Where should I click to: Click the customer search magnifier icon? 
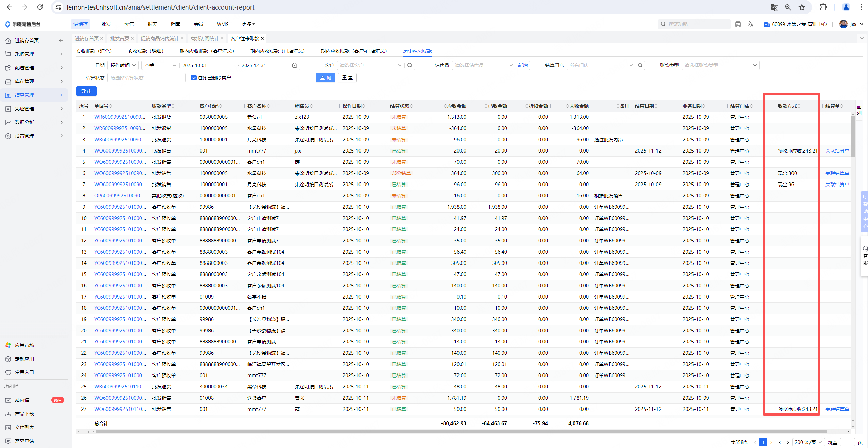(x=410, y=65)
